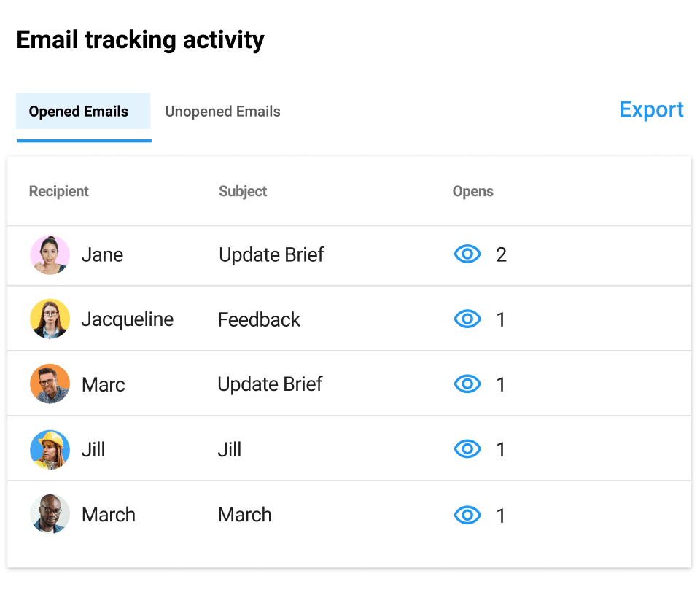
Task: Click March's profile avatar
Action: [x=50, y=514]
